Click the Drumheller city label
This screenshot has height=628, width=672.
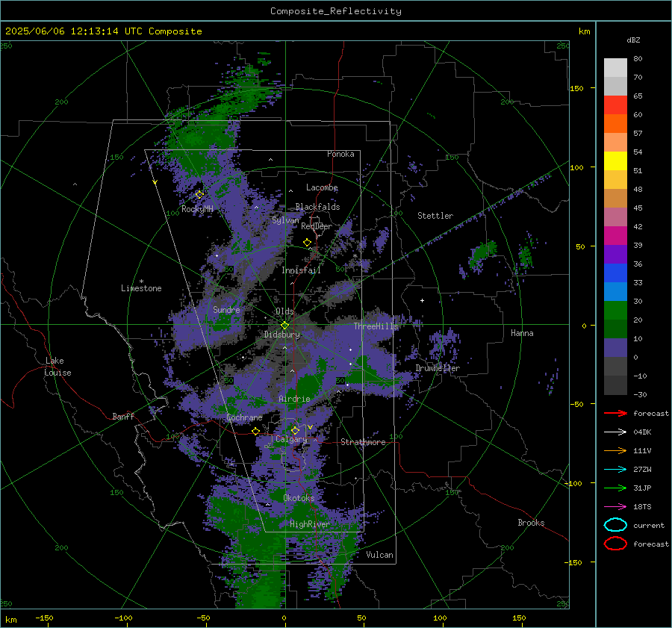click(438, 368)
